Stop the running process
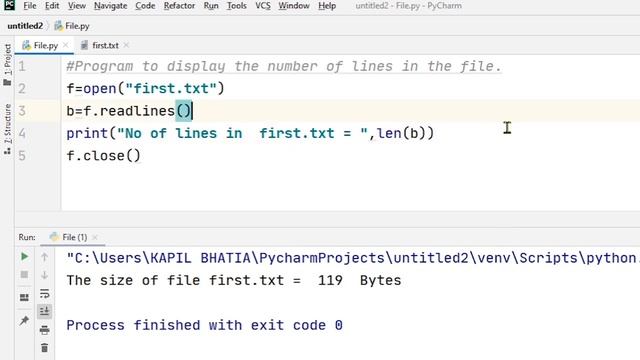Viewport: 640px width, 360px height. (x=24, y=275)
